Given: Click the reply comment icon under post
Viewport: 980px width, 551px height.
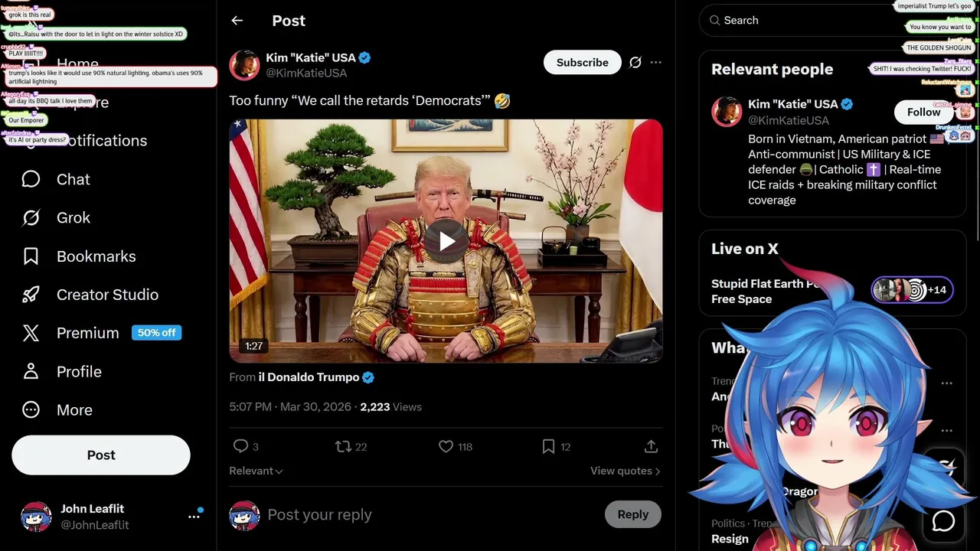Looking at the screenshot, I should pos(240,446).
